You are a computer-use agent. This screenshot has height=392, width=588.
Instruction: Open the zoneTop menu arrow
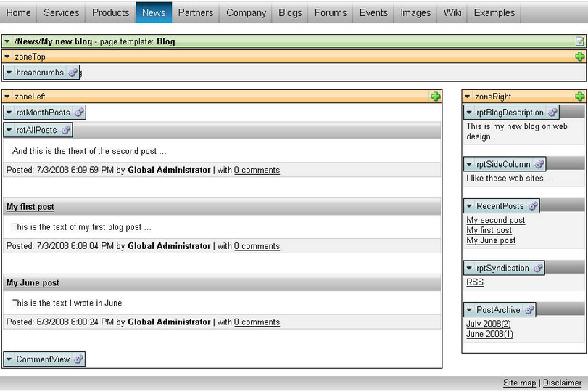(x=7, y=57)
